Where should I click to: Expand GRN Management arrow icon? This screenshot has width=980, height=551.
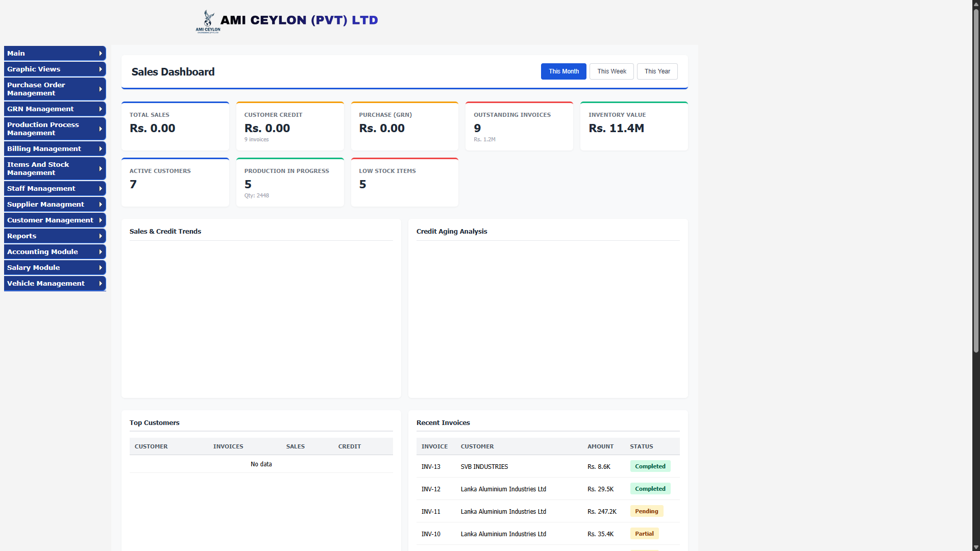click(101, 109)
